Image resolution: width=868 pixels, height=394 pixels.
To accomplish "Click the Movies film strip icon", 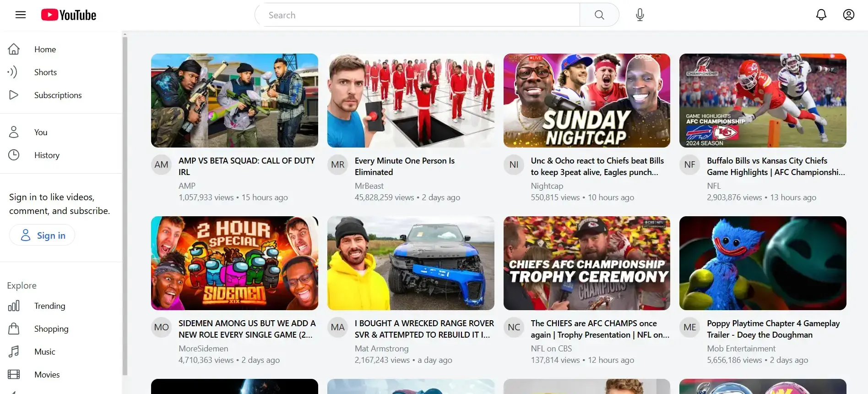I will pyautogui.click(x=14, y=374).
